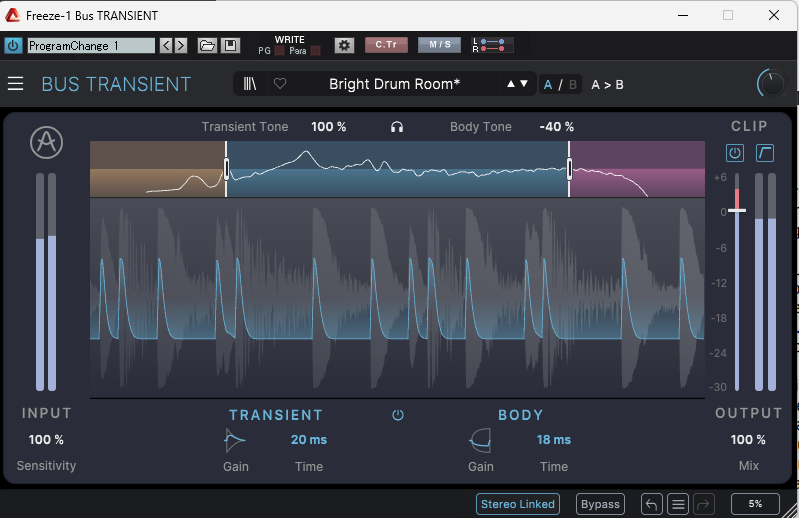Open the host settings gear icon
This screenshot has width=799, height=518.
click(x=344, y=45)
